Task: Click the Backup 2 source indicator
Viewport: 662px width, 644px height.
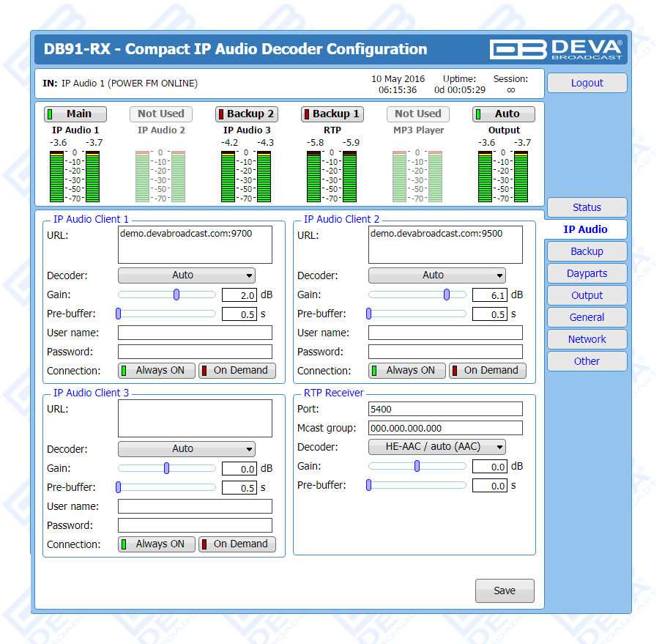Action: coord(245,114)
